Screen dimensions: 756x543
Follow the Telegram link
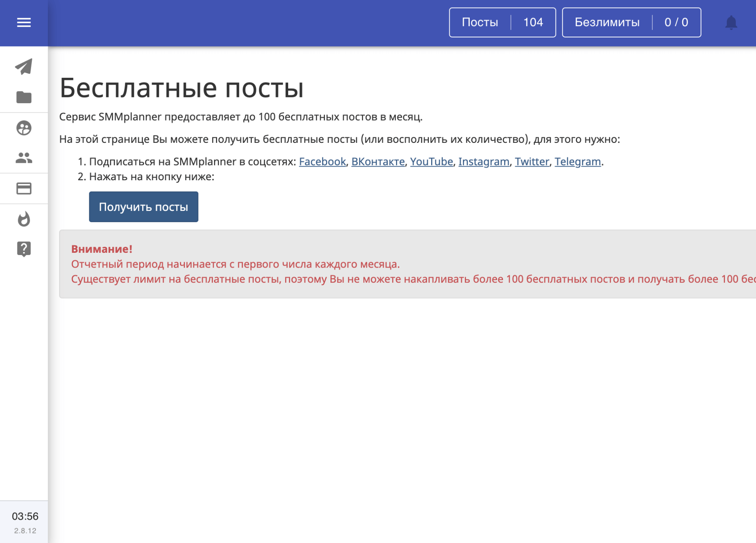577,162
